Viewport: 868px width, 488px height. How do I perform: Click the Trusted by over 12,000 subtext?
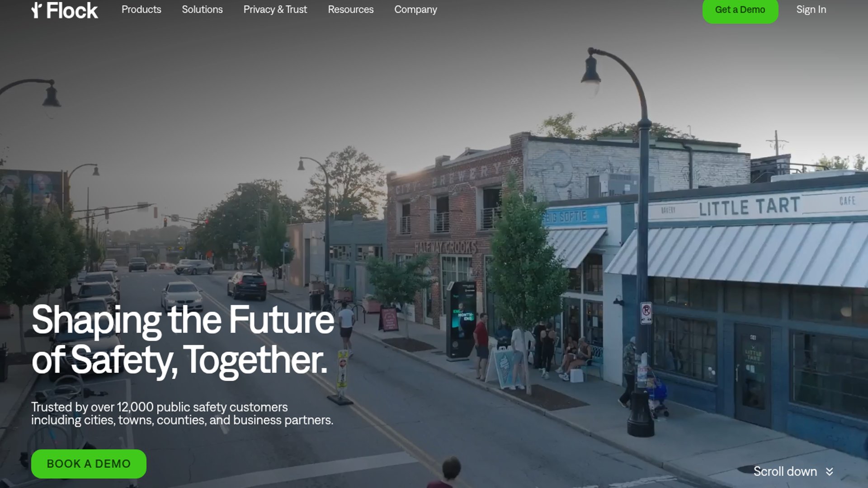(182, 413)
